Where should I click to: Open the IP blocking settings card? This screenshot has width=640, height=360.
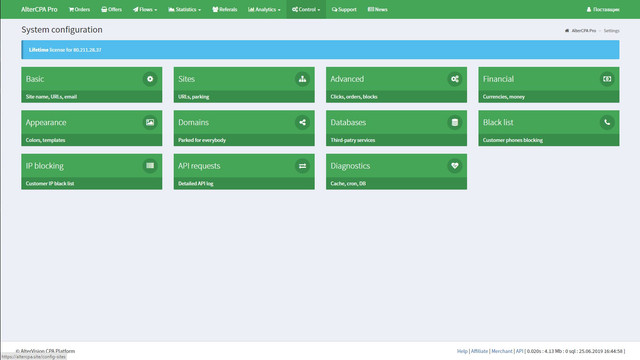click(x=91, y=171)
